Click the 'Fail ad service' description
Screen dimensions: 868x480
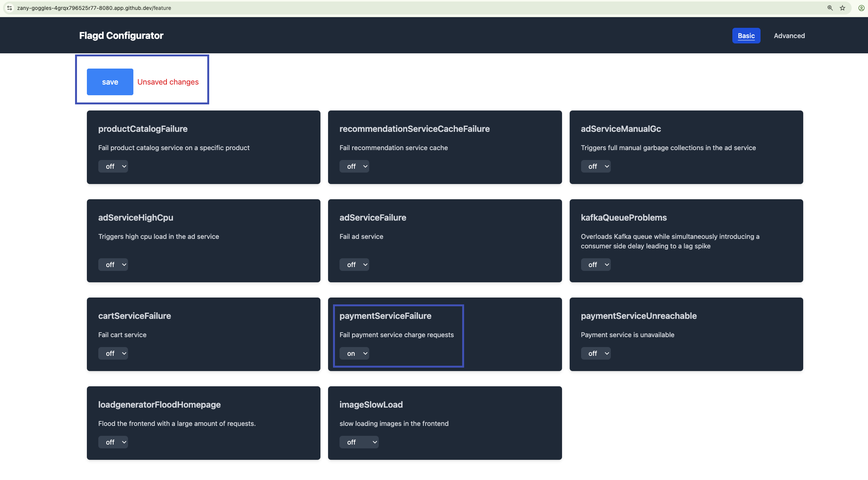pyautogui.click(x=361, y=237)
